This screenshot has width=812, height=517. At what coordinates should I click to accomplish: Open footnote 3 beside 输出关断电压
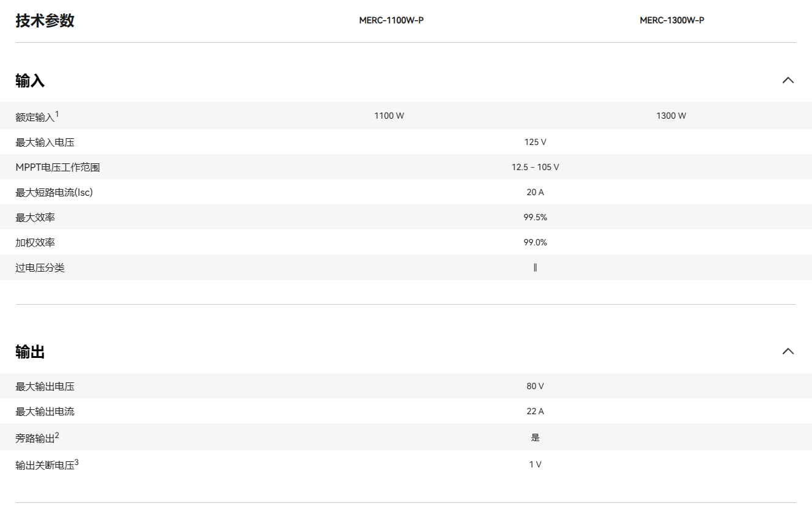click(76, 463)
